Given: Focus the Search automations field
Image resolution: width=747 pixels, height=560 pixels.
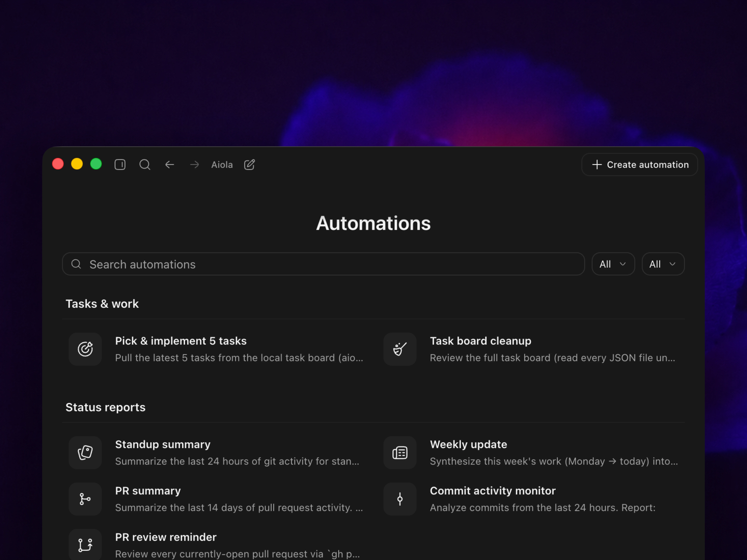Looking at the screenshot, I should coord(324,264).
